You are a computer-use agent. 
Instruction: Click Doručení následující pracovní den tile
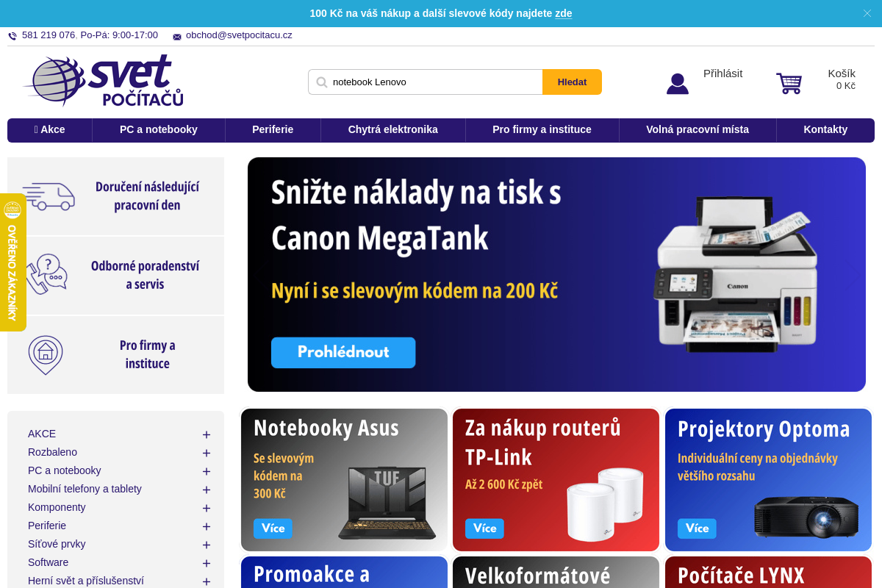click(x=116, y=196)
